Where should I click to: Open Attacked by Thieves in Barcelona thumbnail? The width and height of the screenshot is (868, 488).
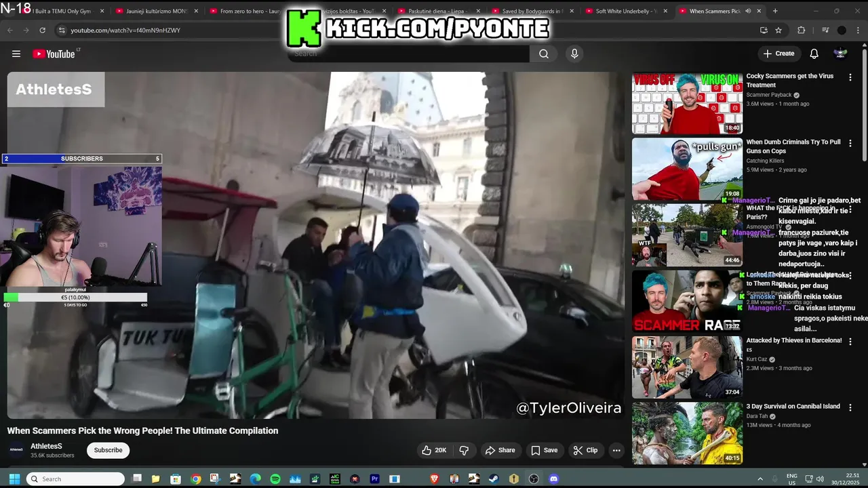tap(687, 367)
